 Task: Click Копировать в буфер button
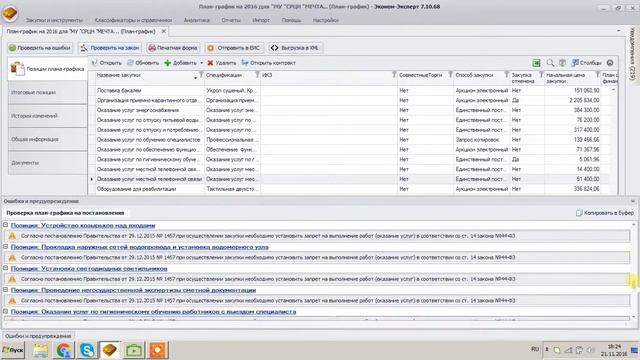pos(605,213)
